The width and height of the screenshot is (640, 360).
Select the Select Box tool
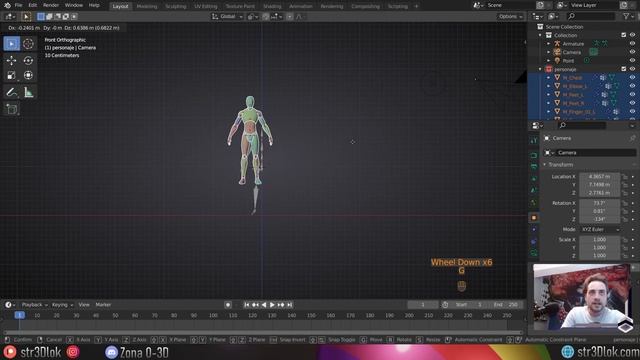click(11, 44)
